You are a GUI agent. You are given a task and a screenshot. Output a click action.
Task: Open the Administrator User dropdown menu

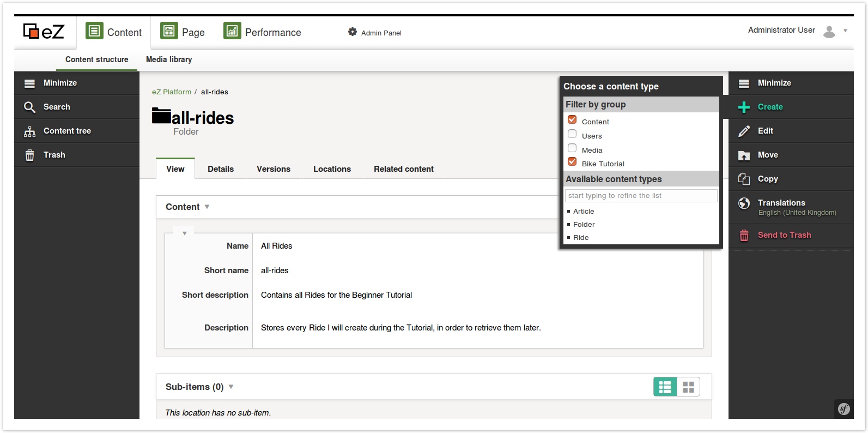tap(845, 31)
